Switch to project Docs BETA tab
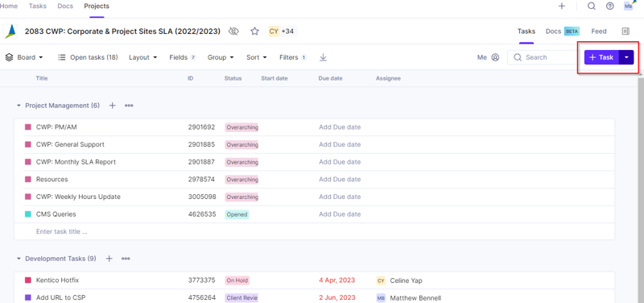 coord(562,31)
